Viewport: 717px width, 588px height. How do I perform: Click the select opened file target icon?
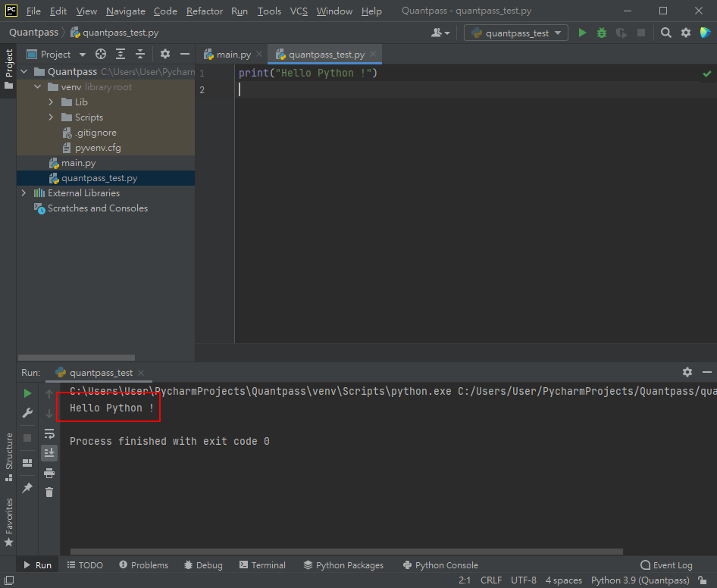coord(101,55)
